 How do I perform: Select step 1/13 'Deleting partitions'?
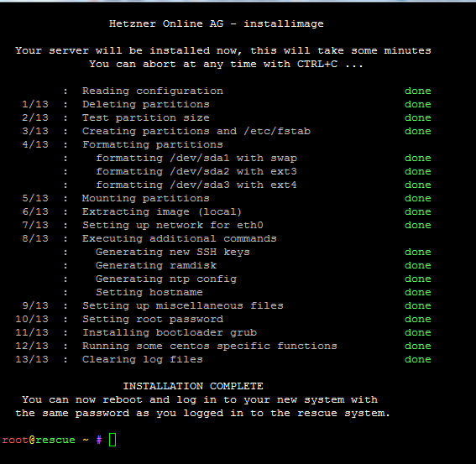pyautogui.click(x=146, y=104)
